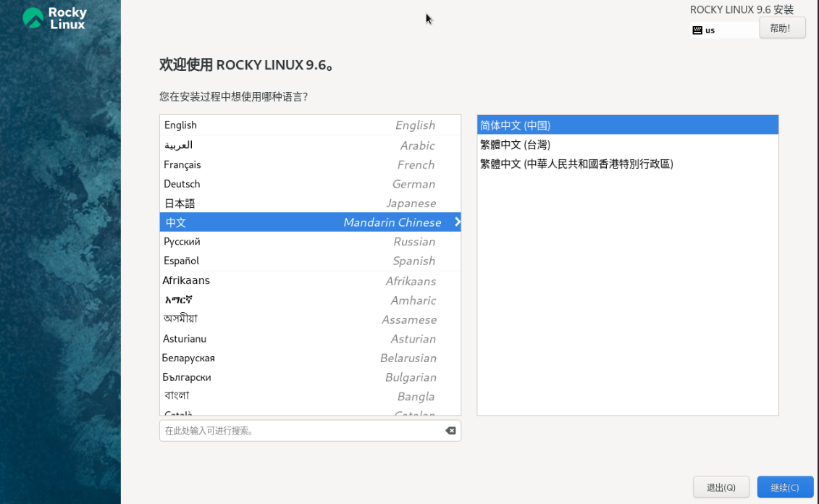Screen dimensions: 819x504
Task: Choose 繁體中文 (台灣) locale
Action: click(x=627, y=145)
